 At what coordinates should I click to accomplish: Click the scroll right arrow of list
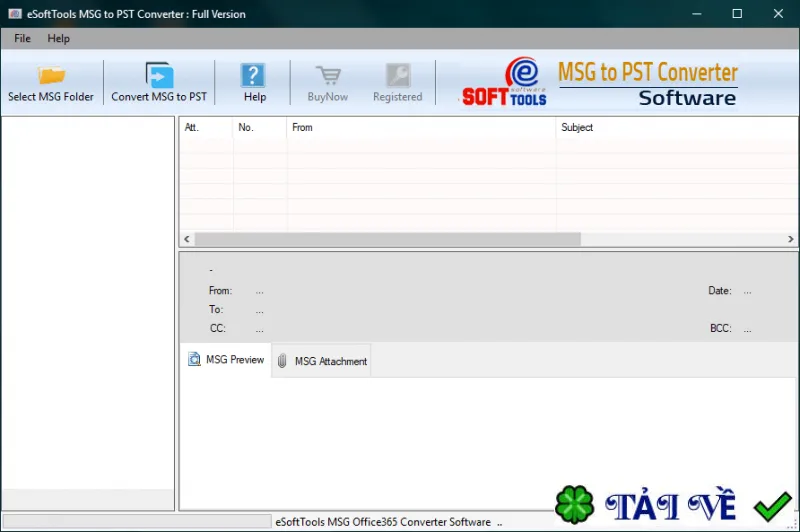[790, 239]
